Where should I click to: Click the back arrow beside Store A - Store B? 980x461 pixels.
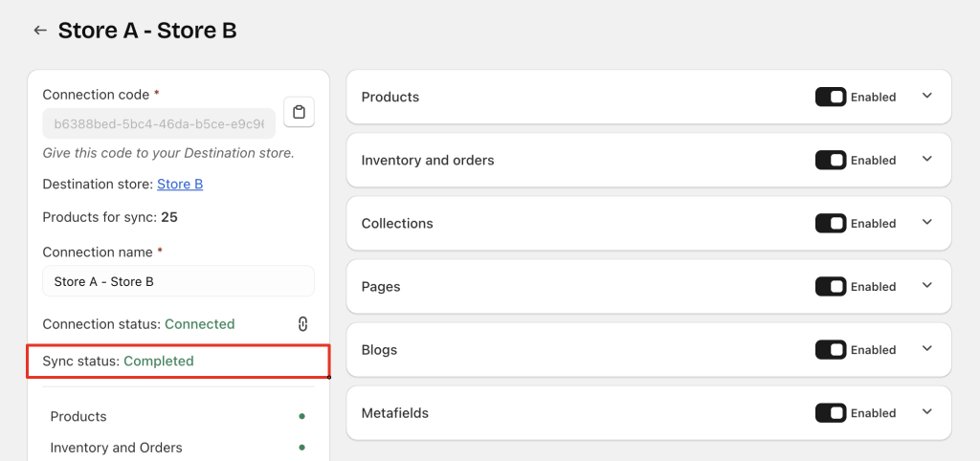(x=40, y=31)
